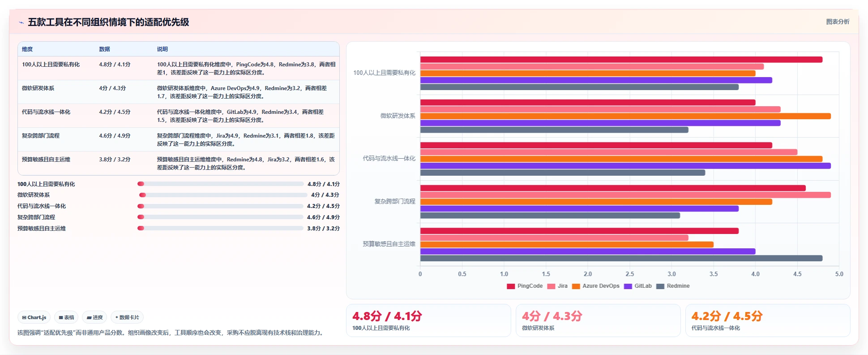This screenshot has width=868, height=355.
Task: Click the 100人以上且需要私有化 progress bar
Action: point(220,184)
